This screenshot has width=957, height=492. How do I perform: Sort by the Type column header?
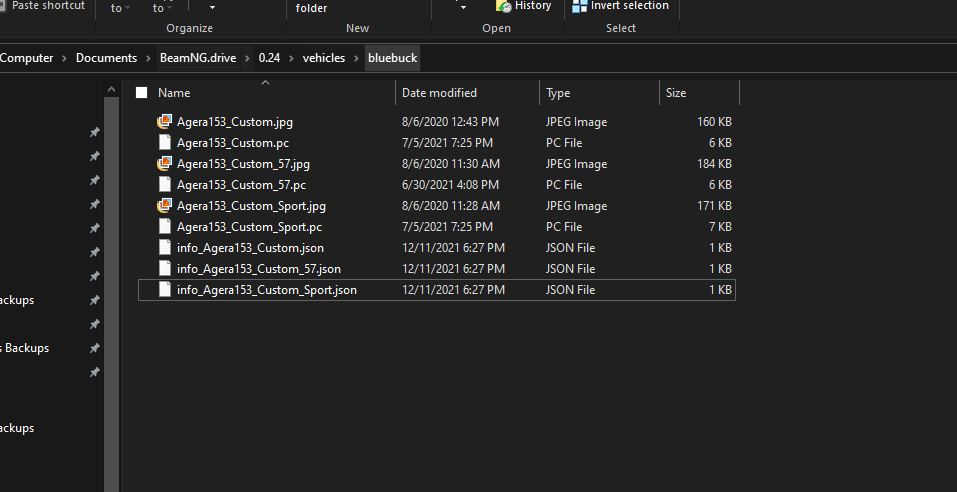point(558,93)
